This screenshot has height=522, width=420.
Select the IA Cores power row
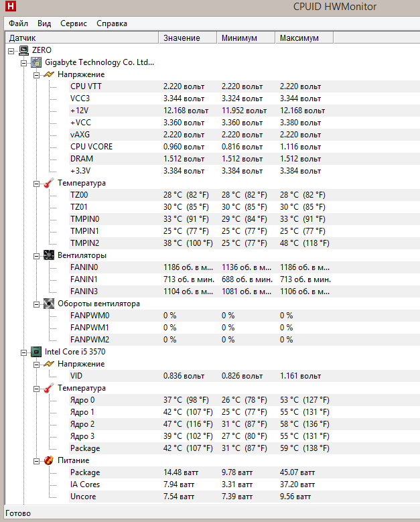[85, 484]
